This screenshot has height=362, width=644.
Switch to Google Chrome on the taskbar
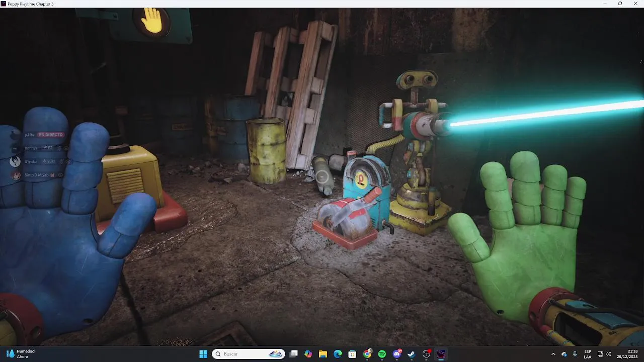coord(368,354)
